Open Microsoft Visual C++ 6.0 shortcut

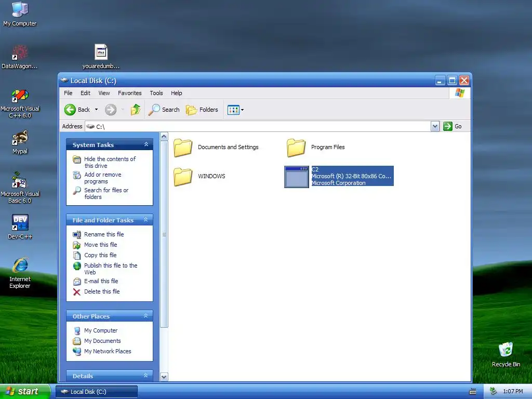20,103
